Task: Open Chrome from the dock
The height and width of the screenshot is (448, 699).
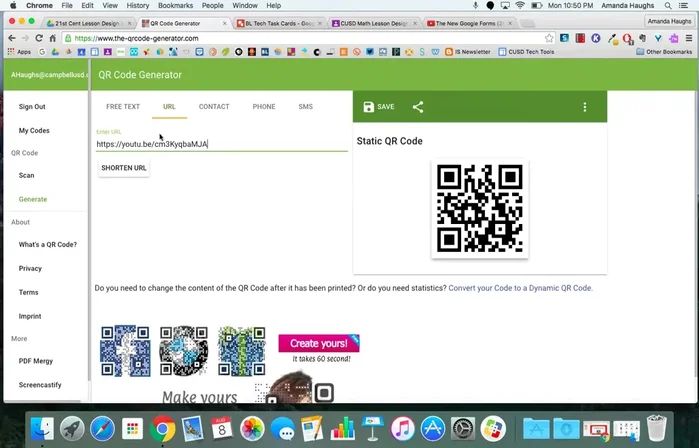Action: tap(163, 429)
